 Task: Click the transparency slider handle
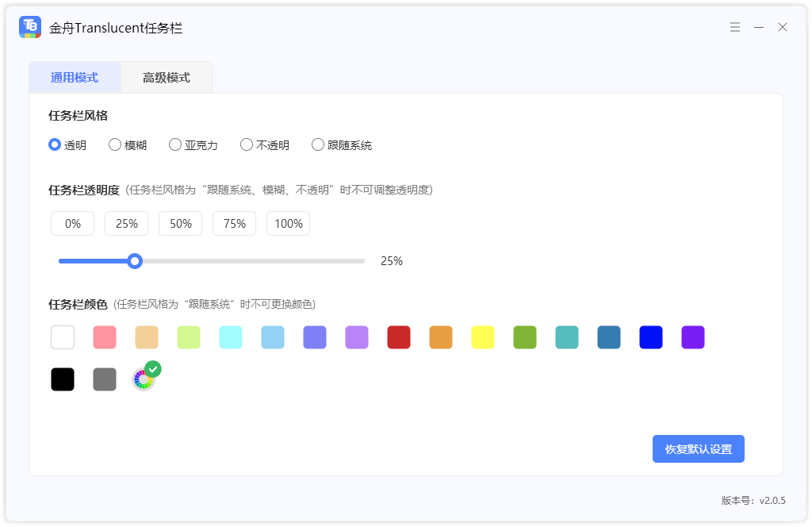coord(135,261)
